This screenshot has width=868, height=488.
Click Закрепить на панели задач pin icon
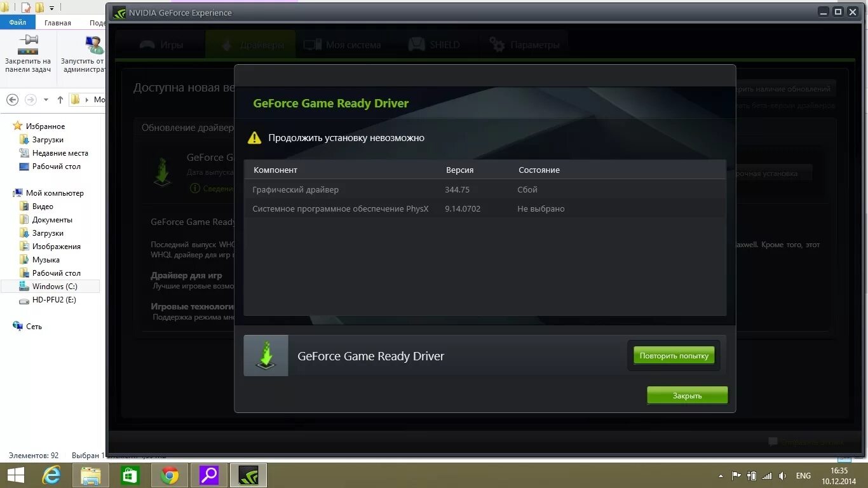click(28, 45)
